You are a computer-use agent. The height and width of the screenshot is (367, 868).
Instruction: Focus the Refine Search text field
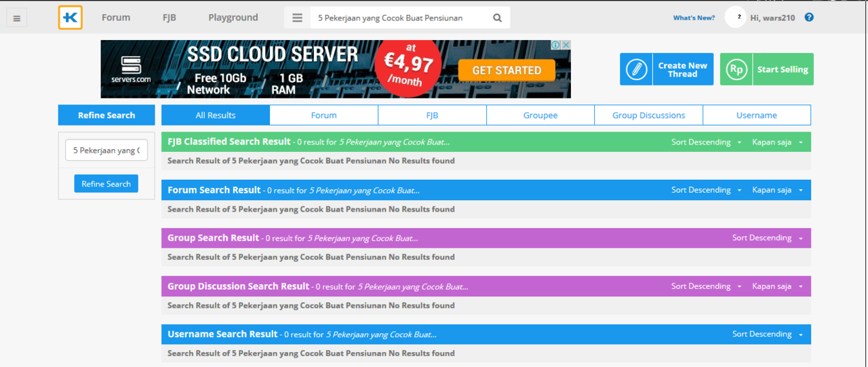click(x=106, y=151)
